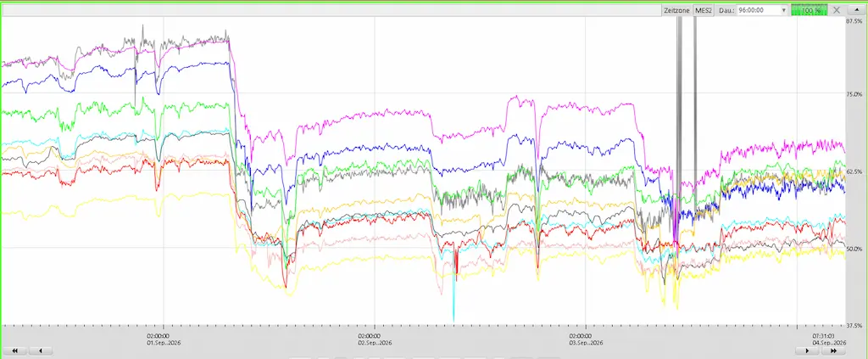Click the 02.Sep..2026 time axis label
Image resolution: width=868 pixels, height=359 pixels.
pyautogui.click(x=375, y=342)
